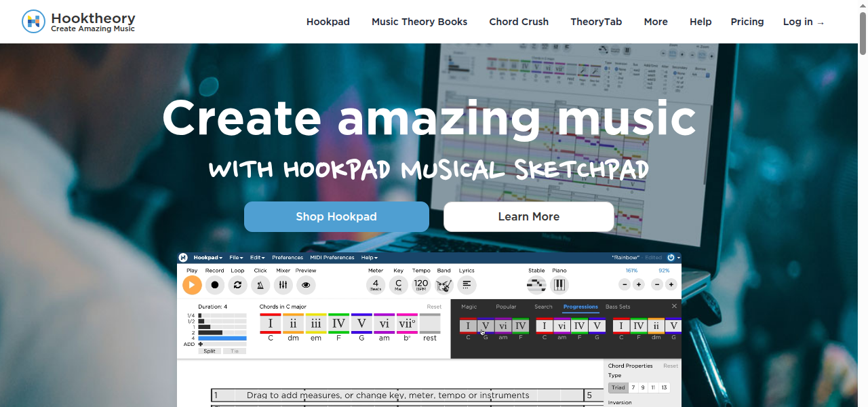Open the metronome Click icon
The height and width of the screenshot is (407, 868).
260,285
